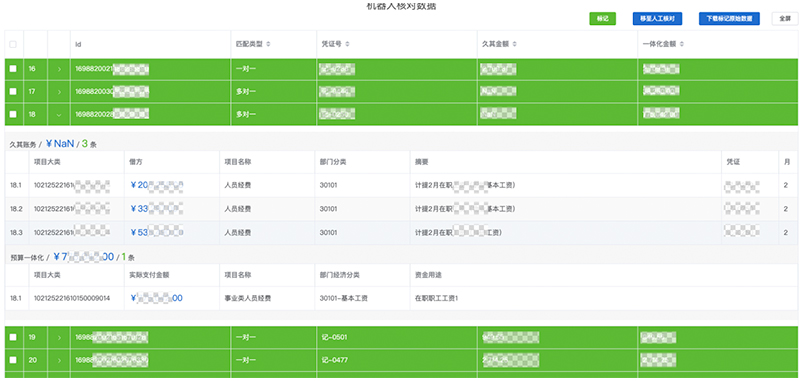Click the 全屏 fullscreen button

click(x=785, y=18)
